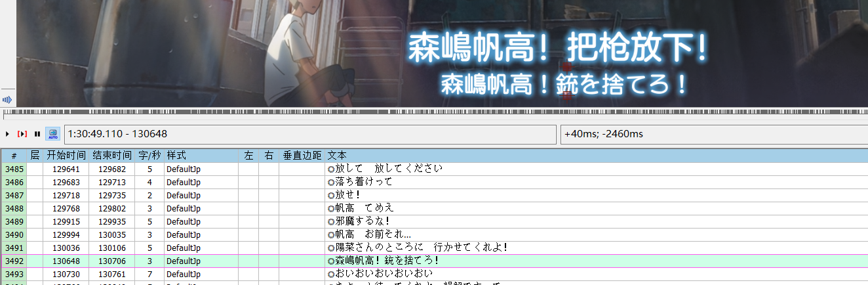Select subtitle row number 3487
Image resolution: width=868 pixels, height=285 pixels.
pyautogui.click(x=14, y=195)
